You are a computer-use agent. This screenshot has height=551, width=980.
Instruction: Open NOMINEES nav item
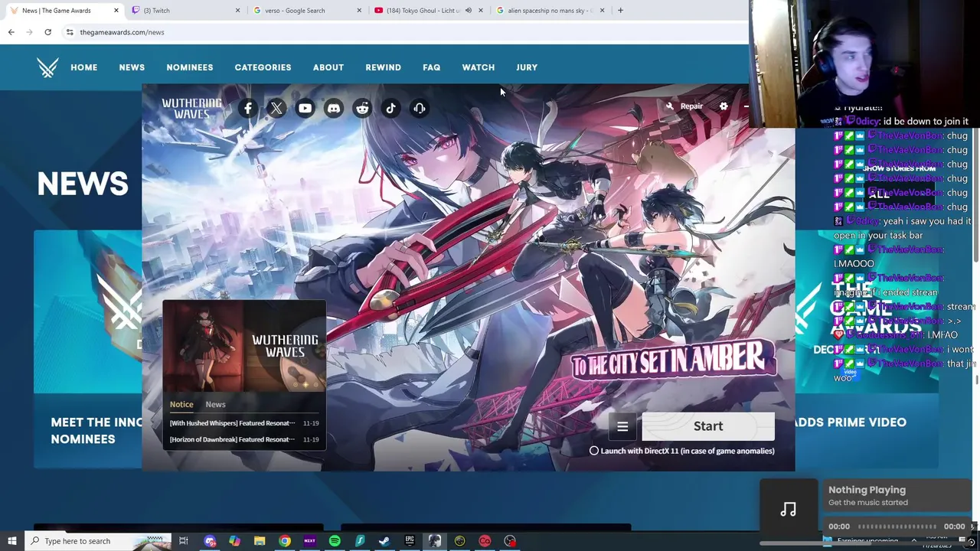pos(190,67)
